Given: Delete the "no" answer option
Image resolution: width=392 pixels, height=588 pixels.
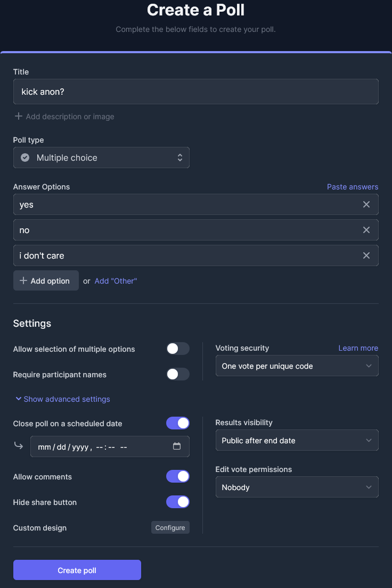Looking at the screenshot, I should click(366, 230).
